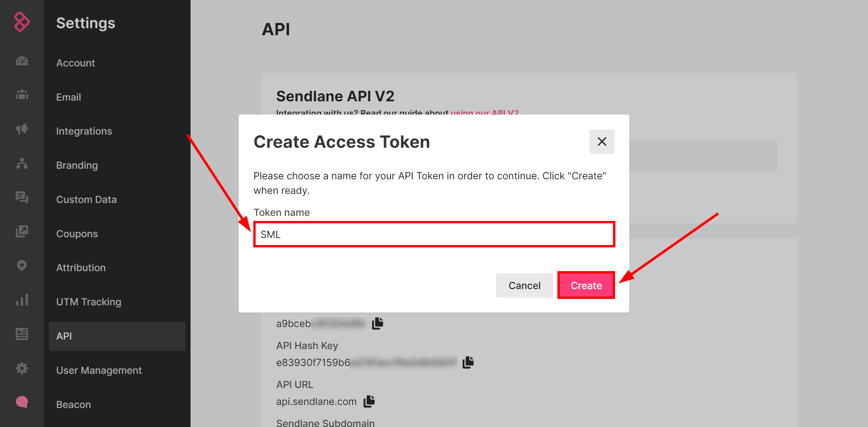Close the Create Access Token dialog
The height and width of the screenshot is (427, 868).
(602, 142)
